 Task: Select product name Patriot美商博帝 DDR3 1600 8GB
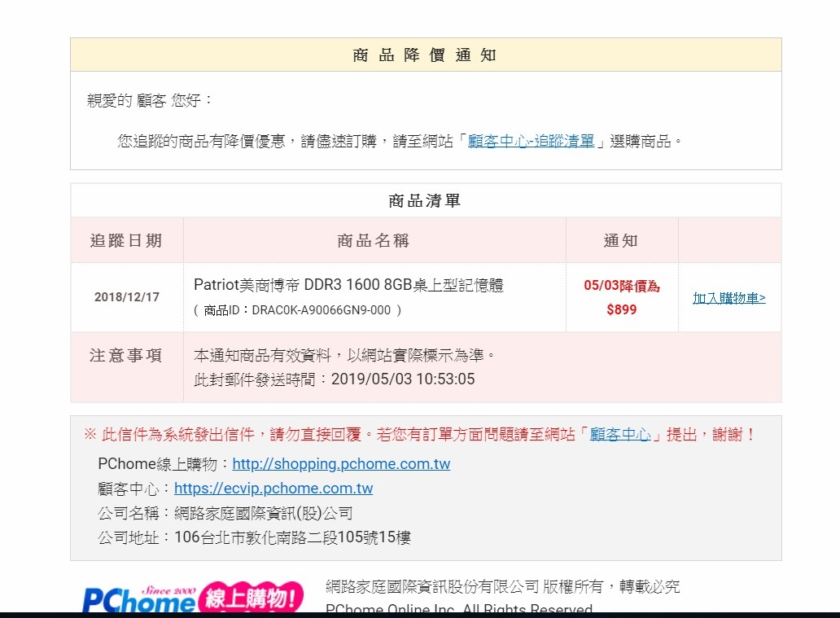[348, 285]
